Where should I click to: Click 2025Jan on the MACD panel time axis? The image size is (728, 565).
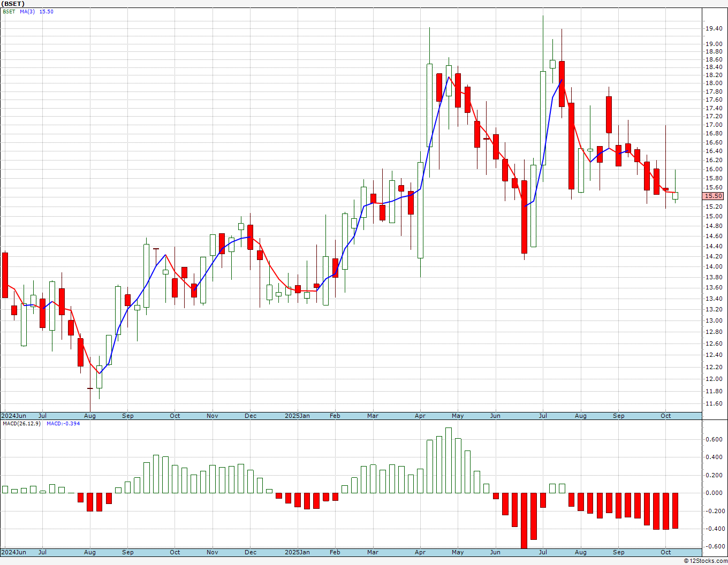tap(297, 552)
